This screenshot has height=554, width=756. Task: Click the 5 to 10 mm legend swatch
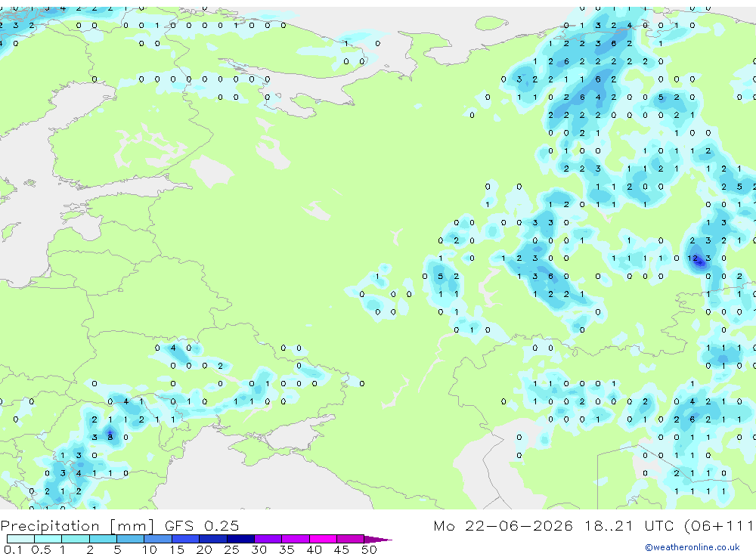tap(131, 539)
